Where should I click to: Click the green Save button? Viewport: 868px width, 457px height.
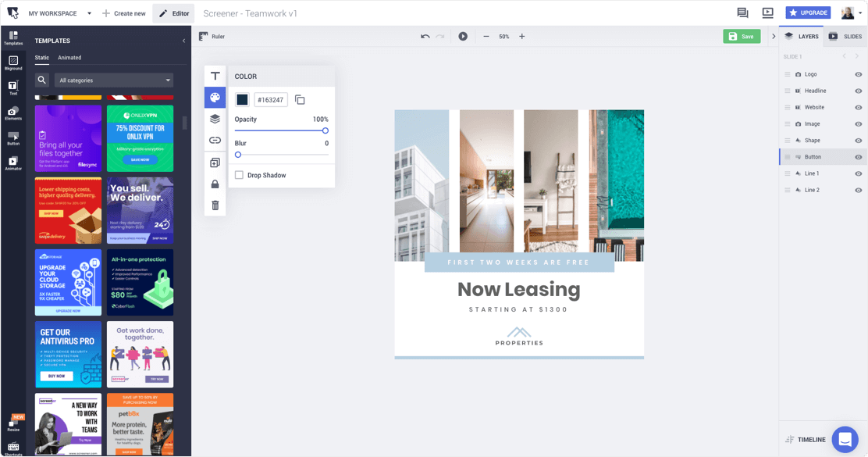click(742, 37)
